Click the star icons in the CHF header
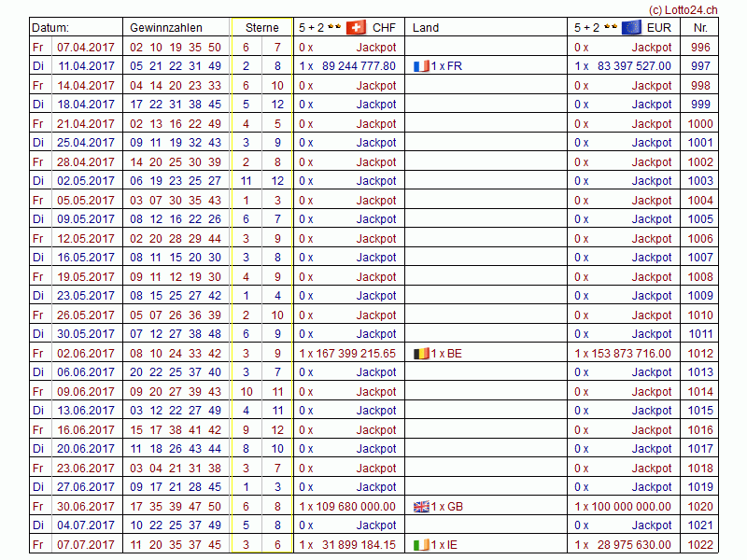Viewport: 747px width, 560px height. click(x=333, y=27)
